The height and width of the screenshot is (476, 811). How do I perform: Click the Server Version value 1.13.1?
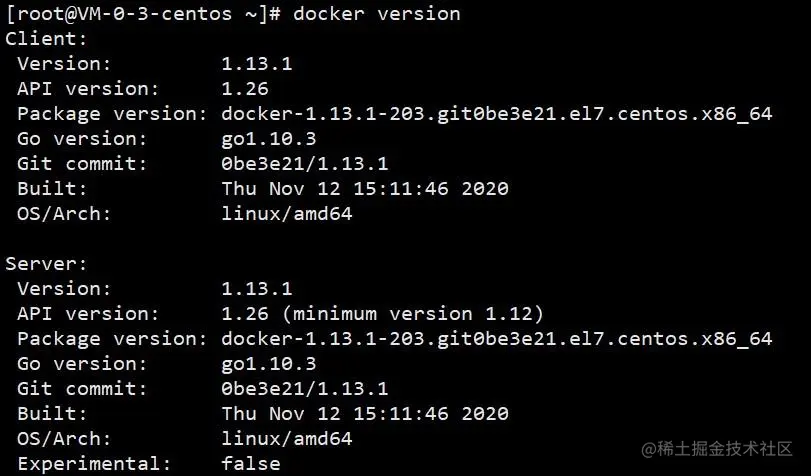(x=257, y=289)
